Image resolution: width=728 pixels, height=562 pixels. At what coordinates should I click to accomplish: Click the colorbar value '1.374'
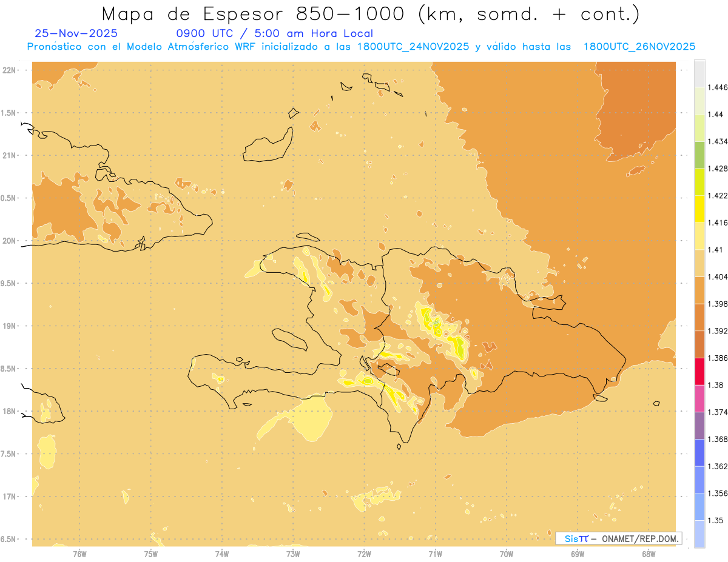[x=718, y=412]
